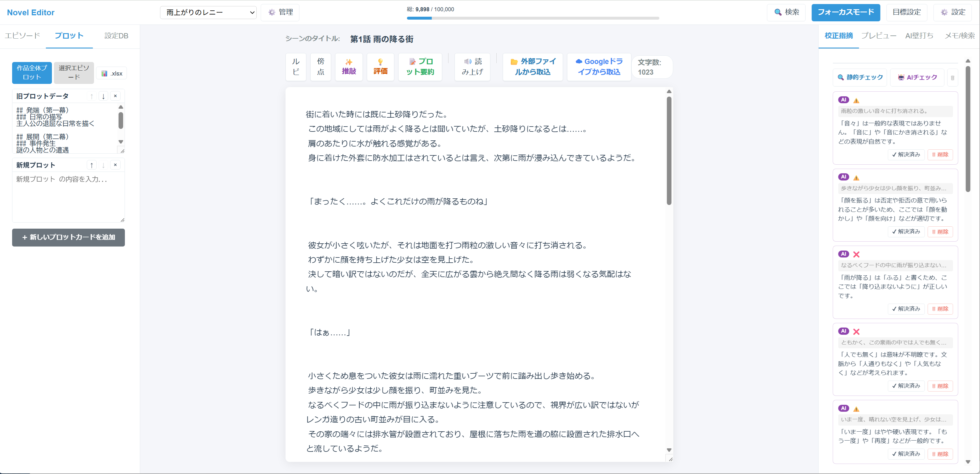Open the 雨上がりのレニー project dropdown
The image size is (980, 474).
click(208, 12)
